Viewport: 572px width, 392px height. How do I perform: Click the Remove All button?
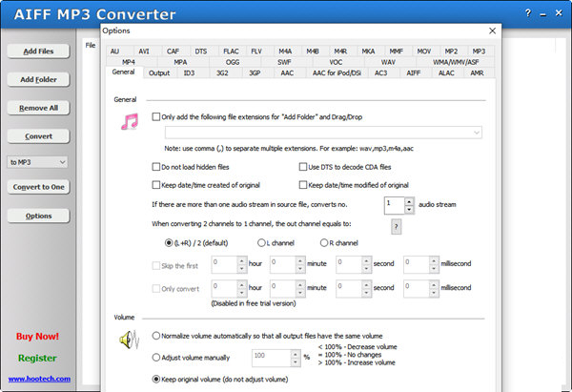pos(38,108)
